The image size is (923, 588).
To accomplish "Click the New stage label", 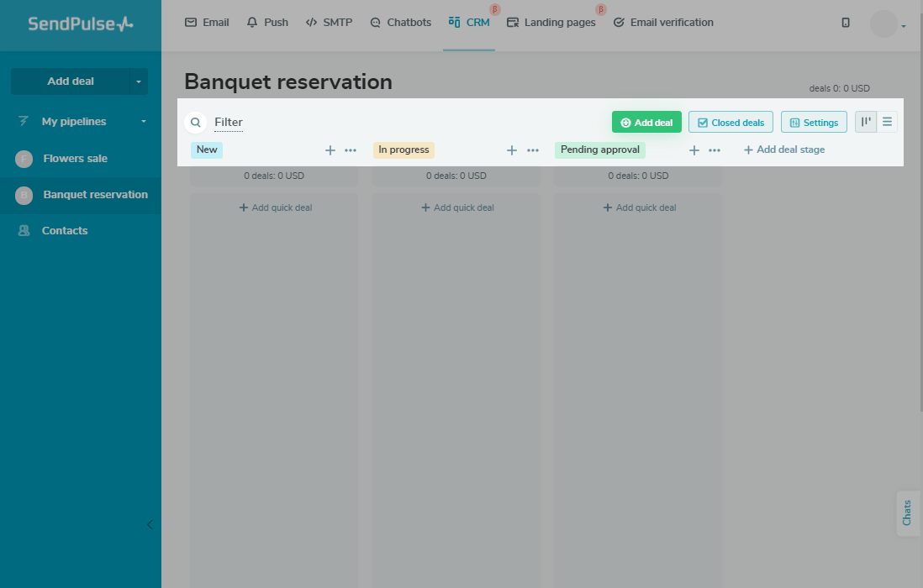I will [207, 150].
